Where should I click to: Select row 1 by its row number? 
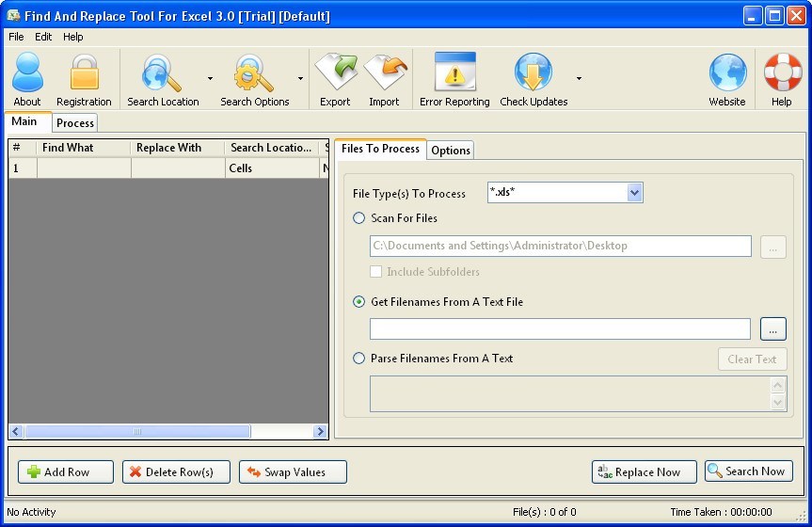[x=23, y=168]
